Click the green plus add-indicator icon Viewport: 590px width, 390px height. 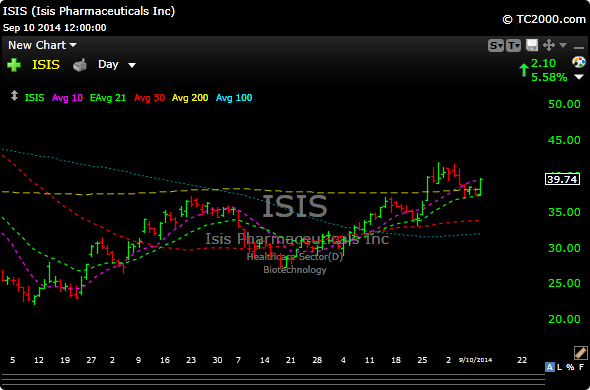tap(14, 65)
